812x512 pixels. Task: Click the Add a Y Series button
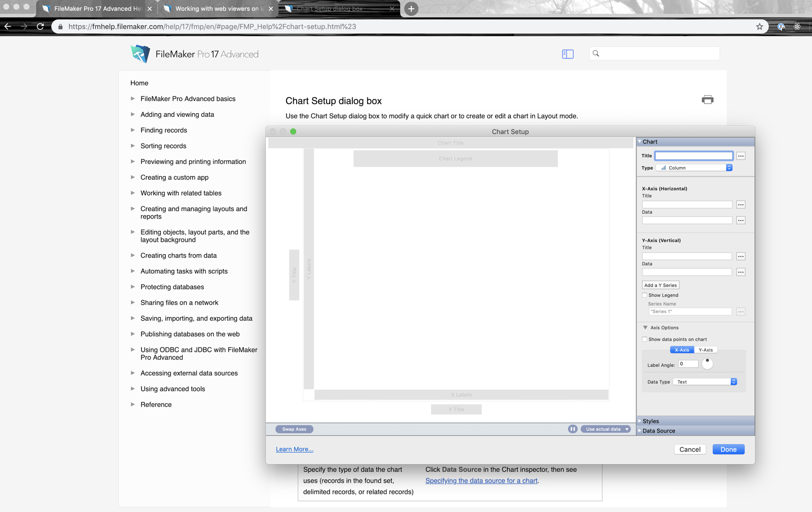(x=660, y=285)
